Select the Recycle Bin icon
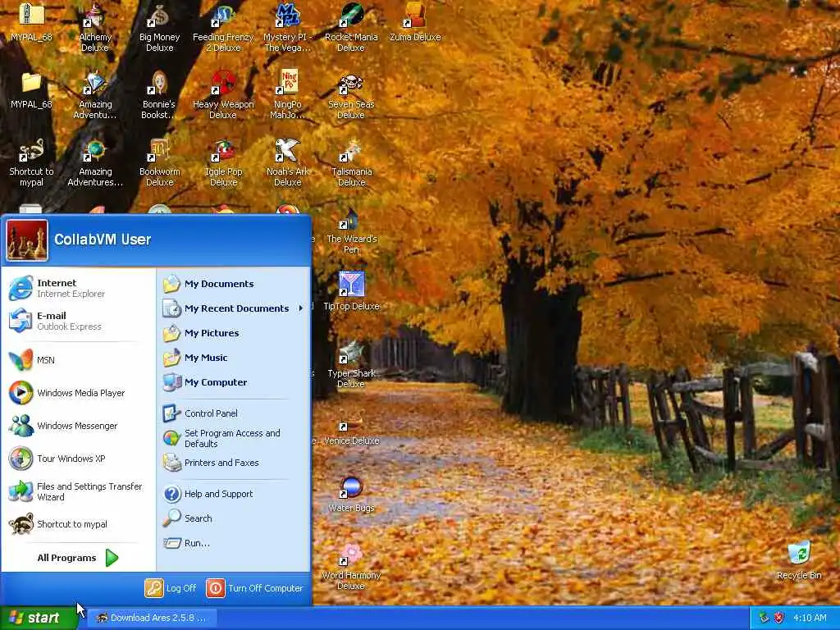 pyautogui.click(x=799, y=560)
